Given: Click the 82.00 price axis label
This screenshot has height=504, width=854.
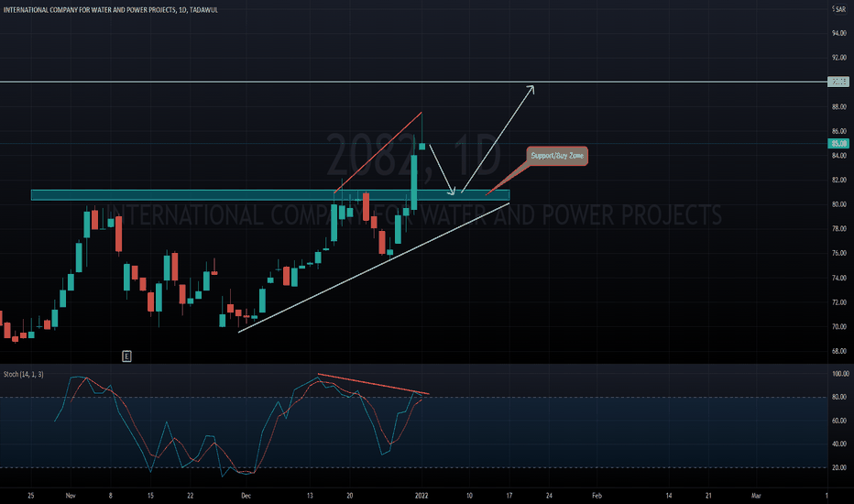Looking at the screenshot, I should (839, 180).
